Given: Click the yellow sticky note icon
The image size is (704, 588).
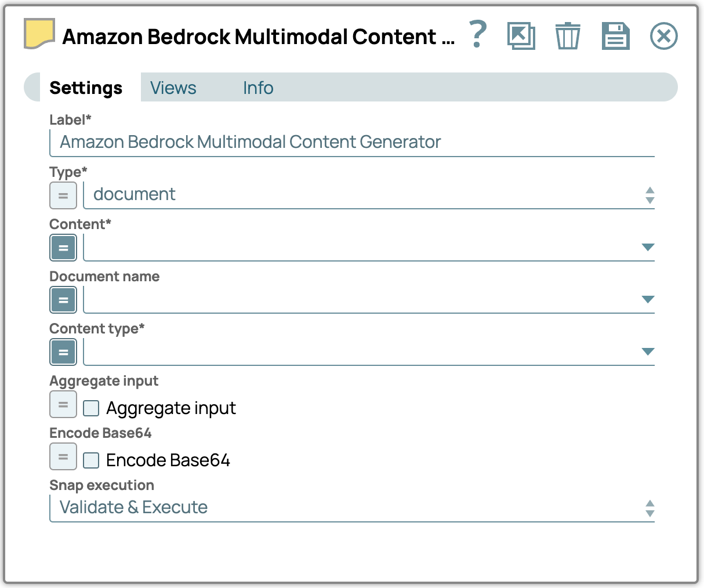Looking at the screenshot, I should click(x=39, y=34).
